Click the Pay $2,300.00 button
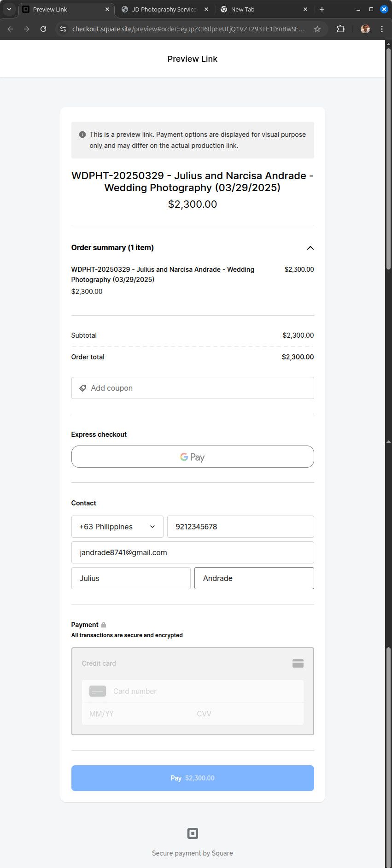 point(193,778)
